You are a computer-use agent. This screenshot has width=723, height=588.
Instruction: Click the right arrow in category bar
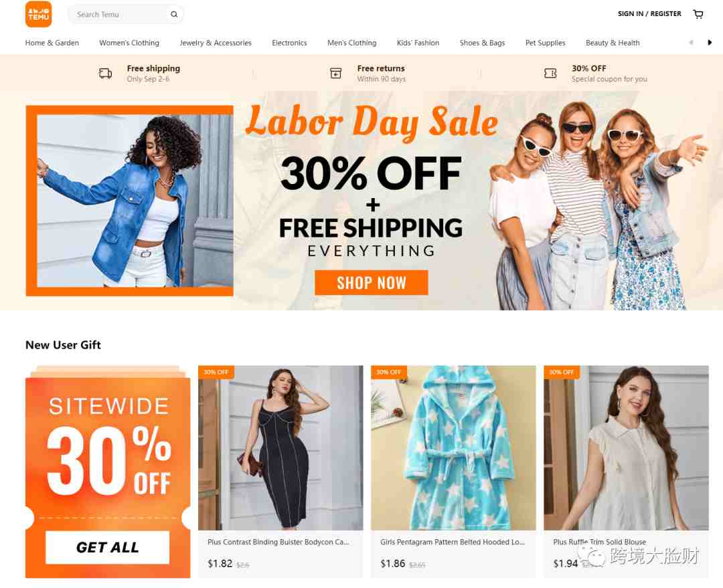click(710, 42)
